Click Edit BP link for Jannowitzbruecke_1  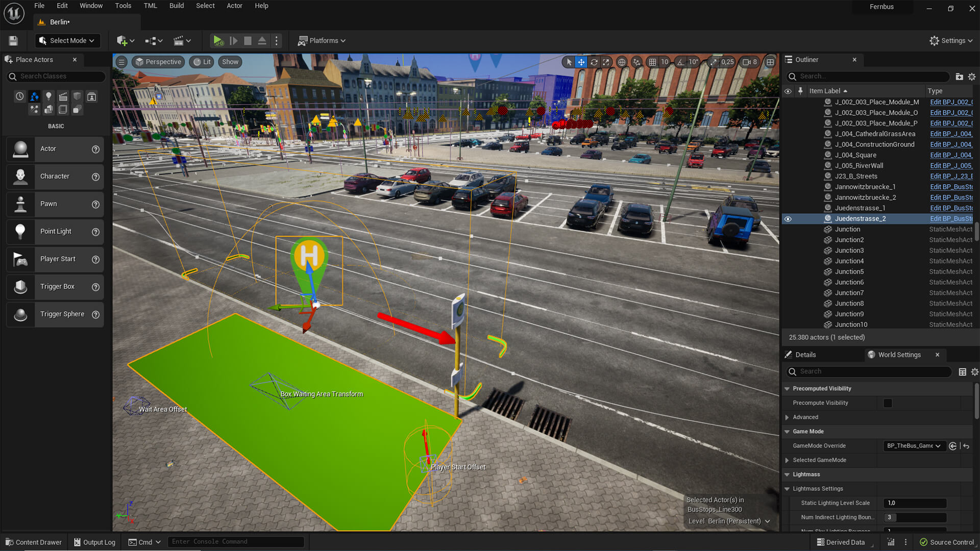pos(950,187)
